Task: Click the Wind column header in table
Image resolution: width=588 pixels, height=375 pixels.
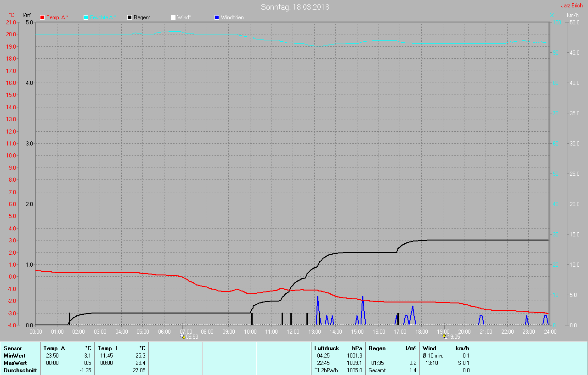Action: tap(430, 348)
